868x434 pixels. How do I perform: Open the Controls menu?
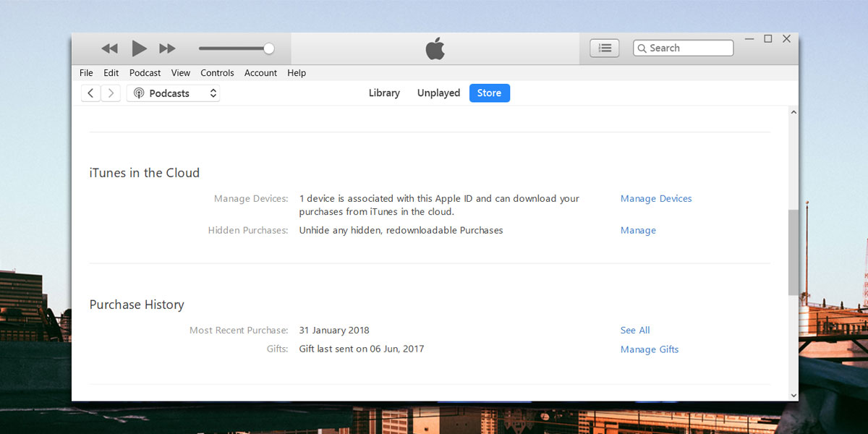click(x=217, y=73)
